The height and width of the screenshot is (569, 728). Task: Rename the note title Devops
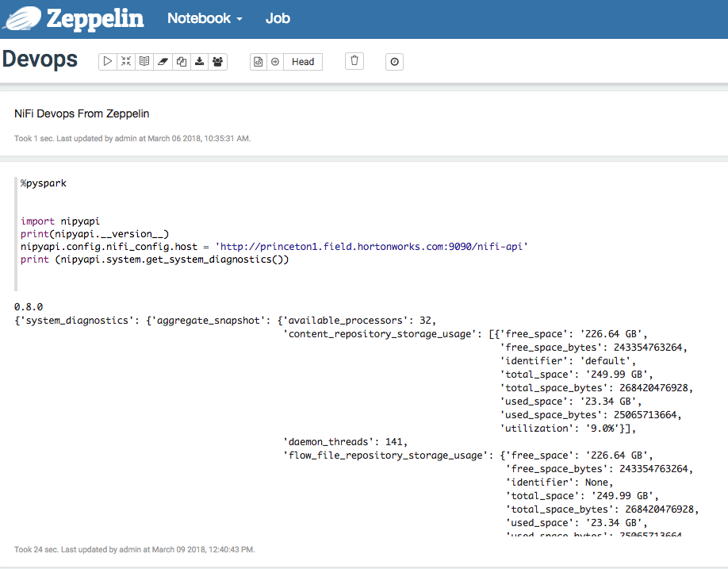point(39,59)
